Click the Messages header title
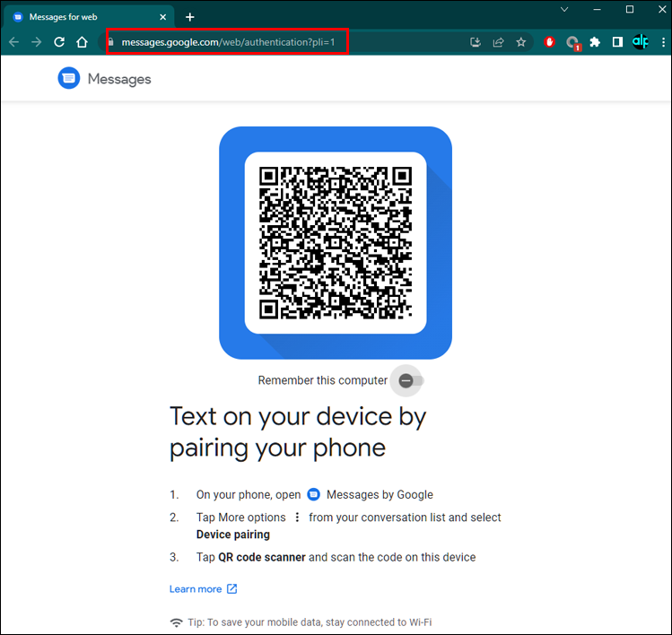The width and height of the screenshot is (672, 635). pos(119,79)
